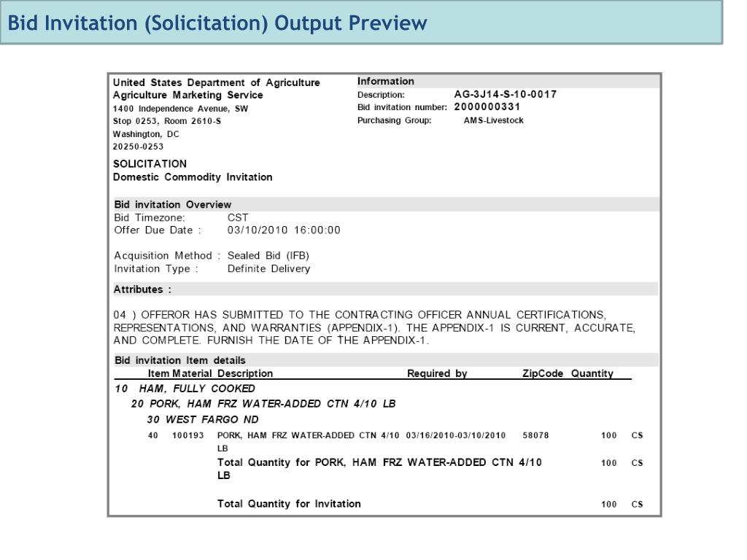747x560 pixels.
Task: Select bid timezone value 'CST'
Action: pyautogui.click(x=238, y=217)
